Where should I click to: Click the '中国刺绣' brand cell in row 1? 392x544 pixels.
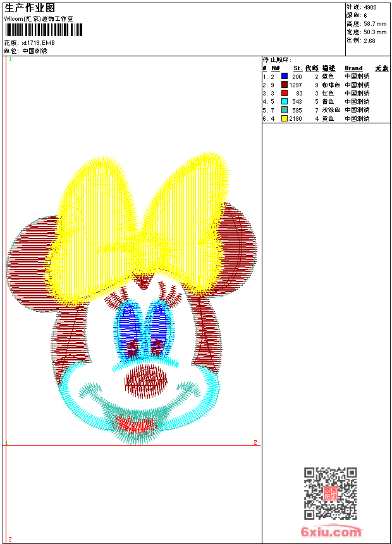(x=357, y=77)
